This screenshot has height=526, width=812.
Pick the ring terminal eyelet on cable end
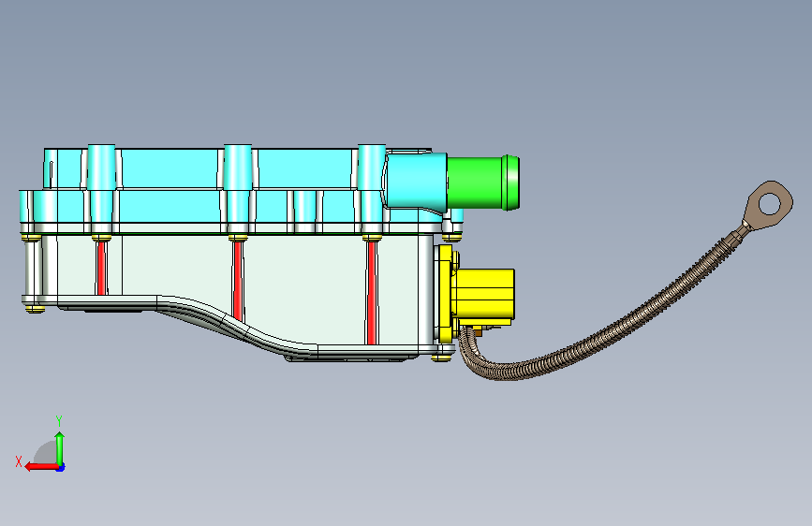click(x=769, y=206)
